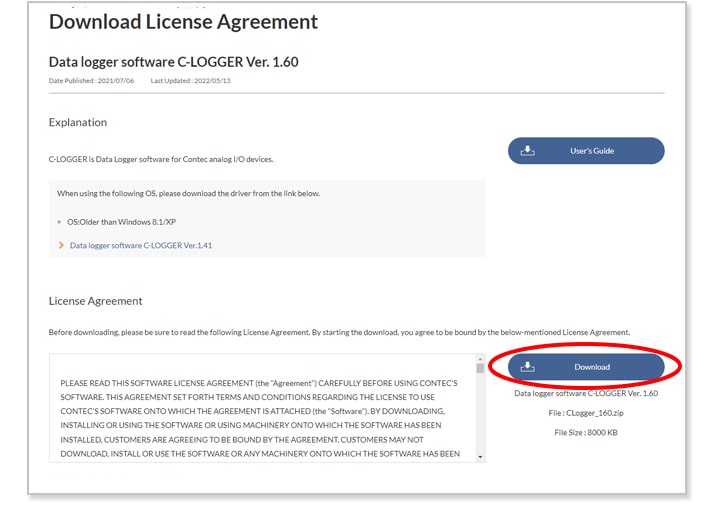This screenshot has height=510, width=720.
Task: Click the 'C-LOGGER is Data Logger software' description
Action: (x=161, y=159)
